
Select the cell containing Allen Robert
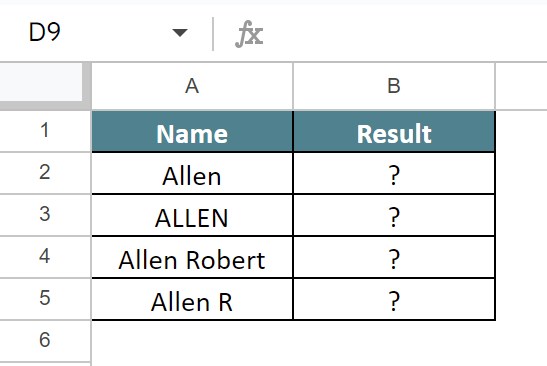pyautogui.click(x=192, y=257)
